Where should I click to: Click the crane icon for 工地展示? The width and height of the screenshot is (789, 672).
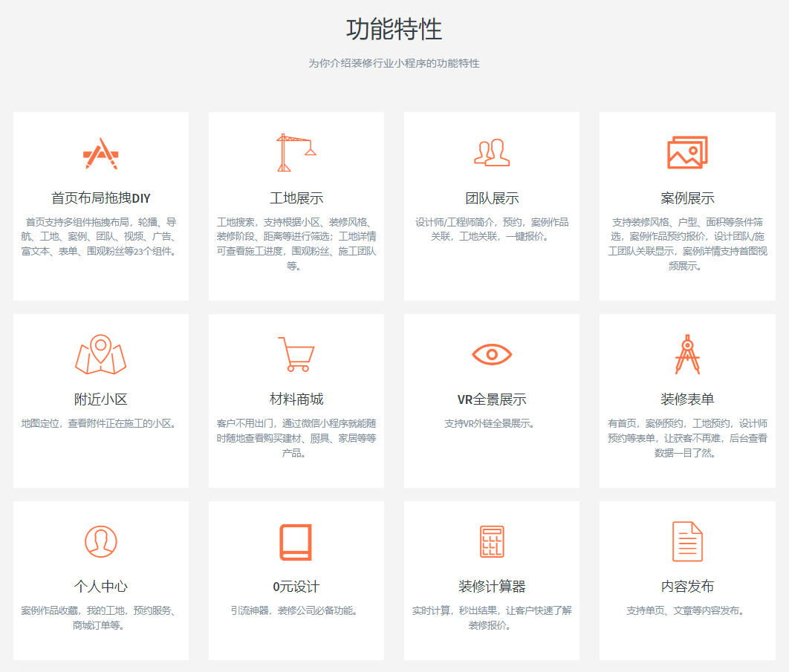click(x=296, y=153)
